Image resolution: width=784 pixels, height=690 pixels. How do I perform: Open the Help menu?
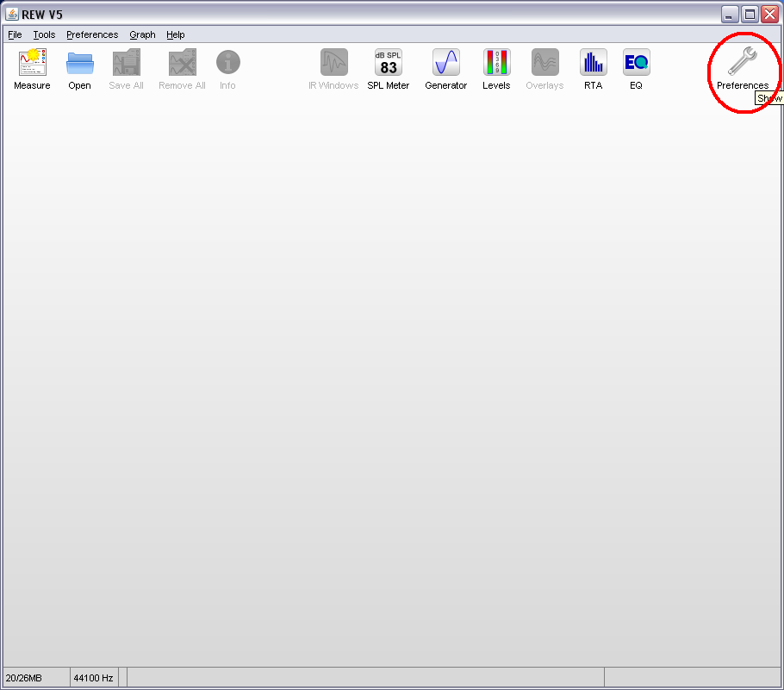(x=176, y=34)
